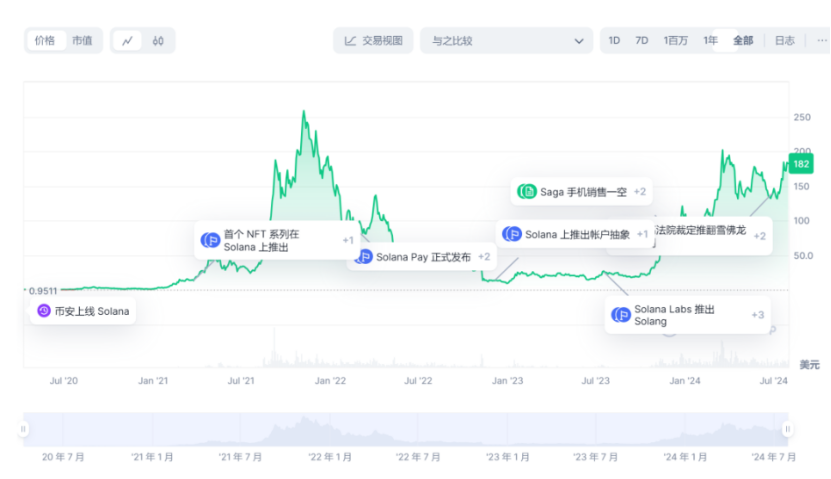This screenshot has width=831, height=479.
Task: Click the Jul '23 x-axis label
Action: pos(596,380)
